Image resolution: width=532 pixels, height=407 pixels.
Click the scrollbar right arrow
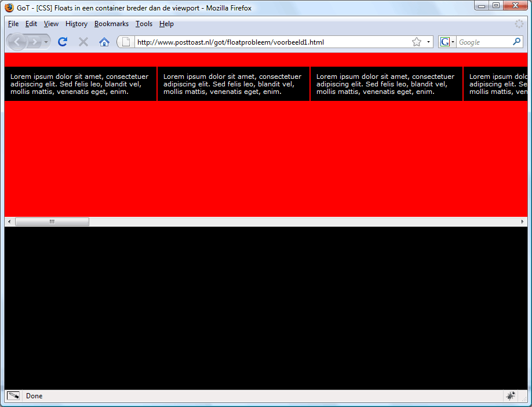pos(523,221)
